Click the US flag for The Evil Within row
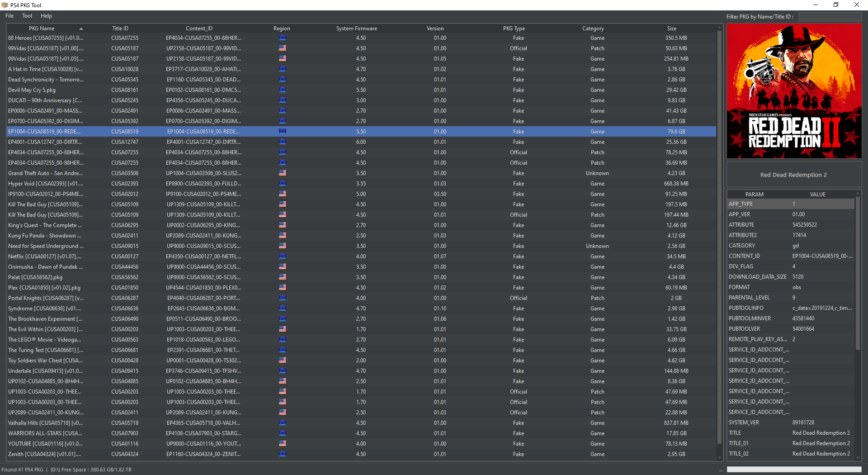The image size is (868, 475). [283, 329]
